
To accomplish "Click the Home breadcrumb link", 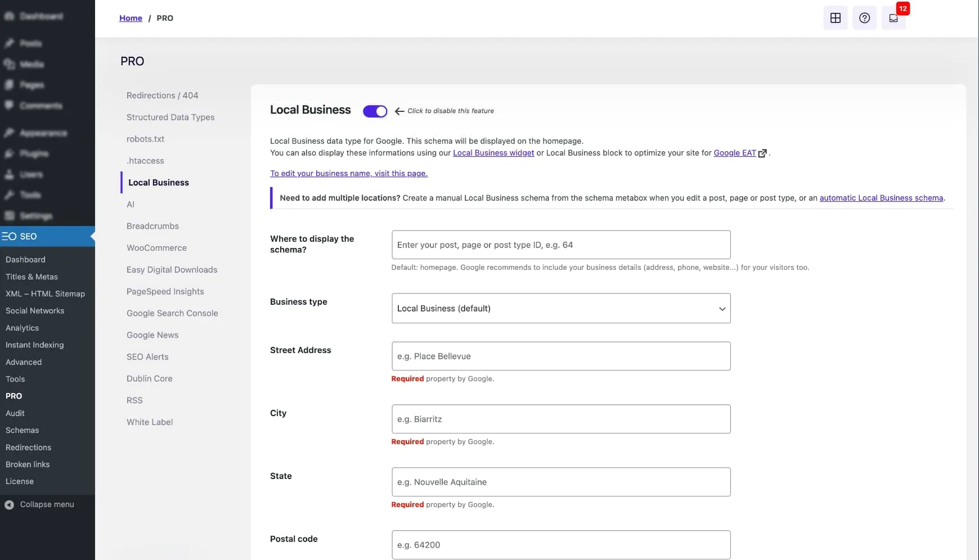I will tap(131, 17).
